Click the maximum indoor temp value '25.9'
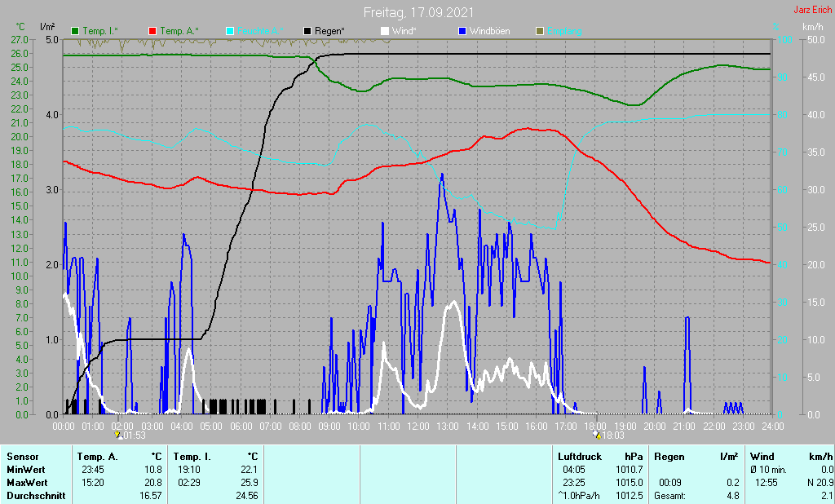This screenshot has height=504, width=835. click(x=250, y=483)
